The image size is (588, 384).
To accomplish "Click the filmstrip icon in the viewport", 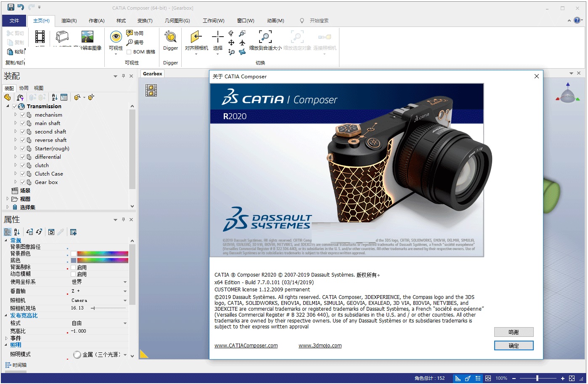I will 151,90.
